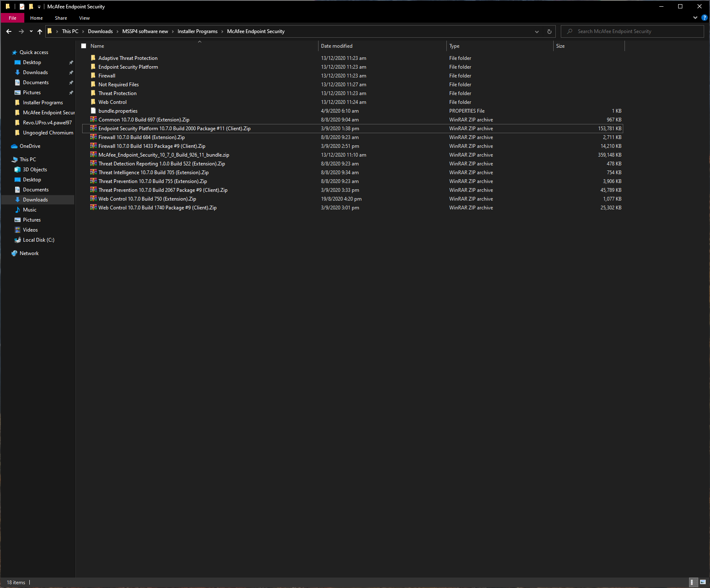Refresh the current folder view

tap(549, 31)
